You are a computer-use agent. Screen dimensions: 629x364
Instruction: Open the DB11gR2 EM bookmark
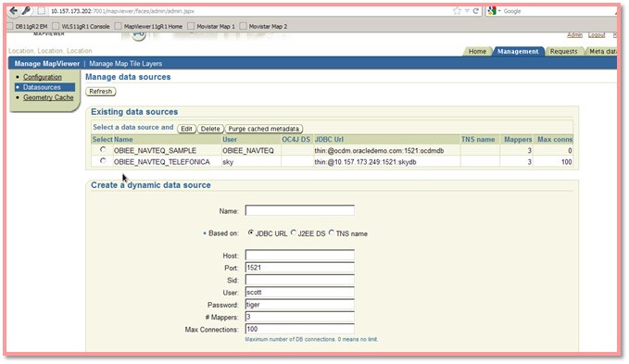pyautogui.click(x=27, y=27)
